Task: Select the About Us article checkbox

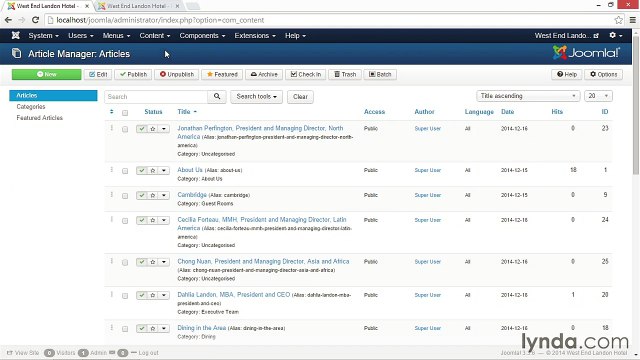Action: pos(125,171)
